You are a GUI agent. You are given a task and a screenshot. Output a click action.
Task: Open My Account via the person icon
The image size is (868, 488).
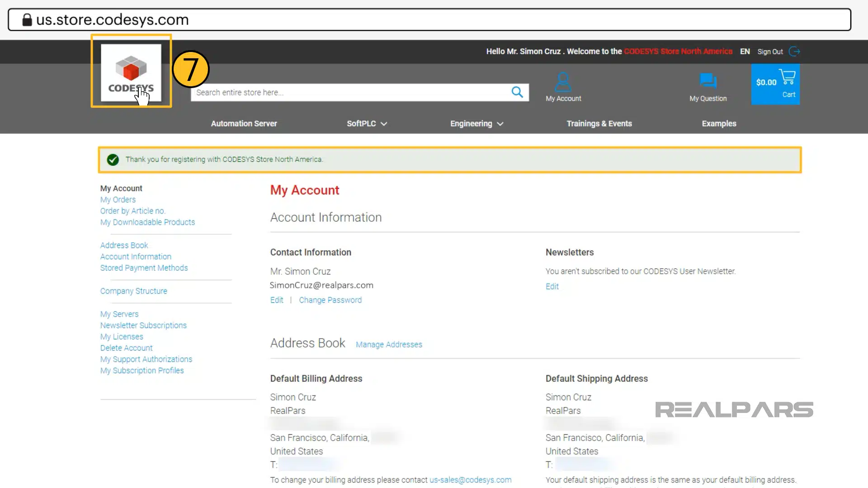[x=563, y=81]
